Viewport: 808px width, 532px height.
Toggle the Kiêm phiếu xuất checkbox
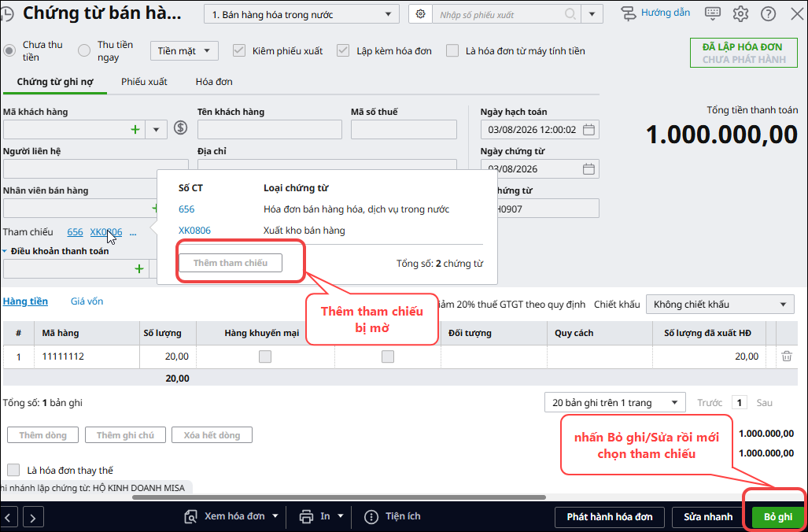coord(238,50)
